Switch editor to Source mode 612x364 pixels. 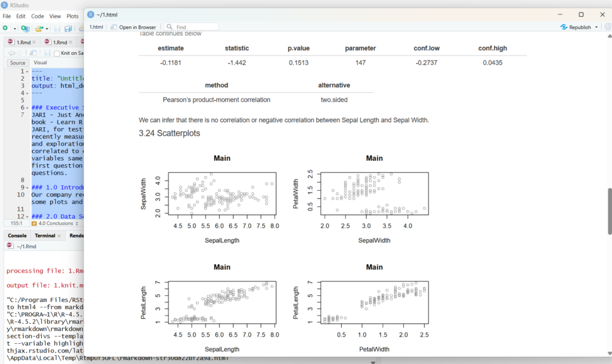click(x=17, y=63)
